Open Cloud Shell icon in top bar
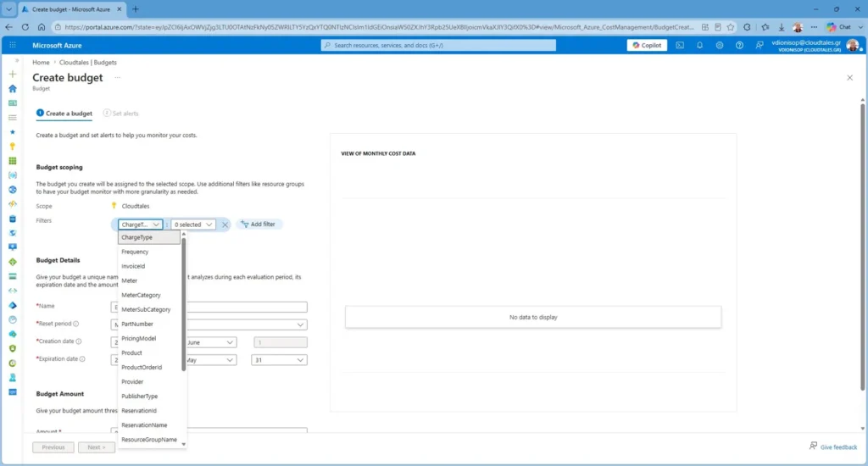 click(680, 46)
